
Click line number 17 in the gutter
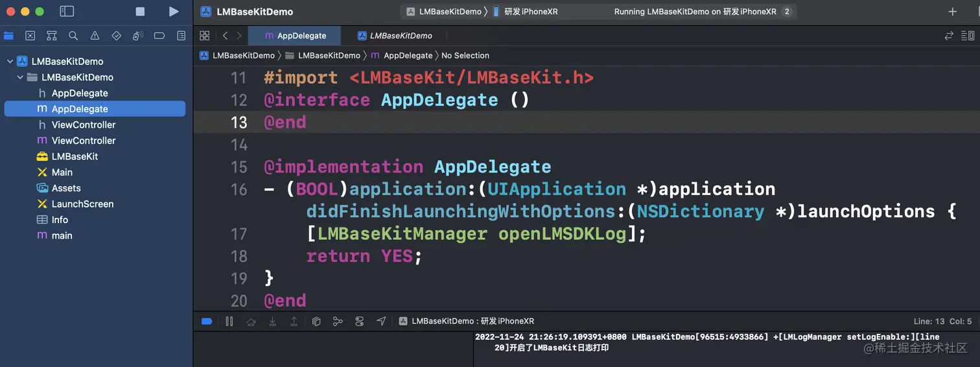(239, 233)
